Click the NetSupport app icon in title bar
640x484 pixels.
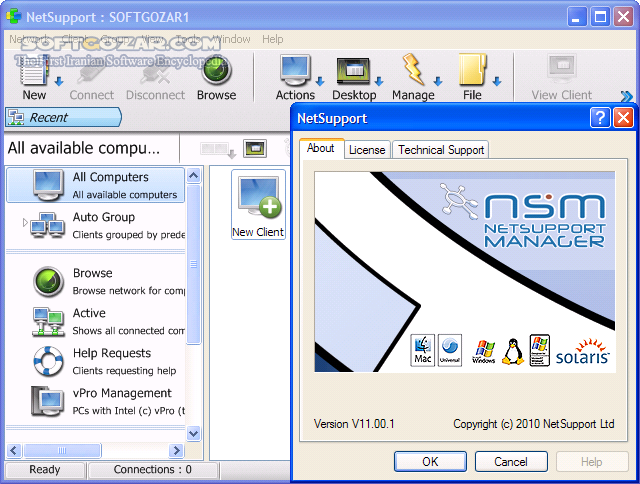click(13, 17)
